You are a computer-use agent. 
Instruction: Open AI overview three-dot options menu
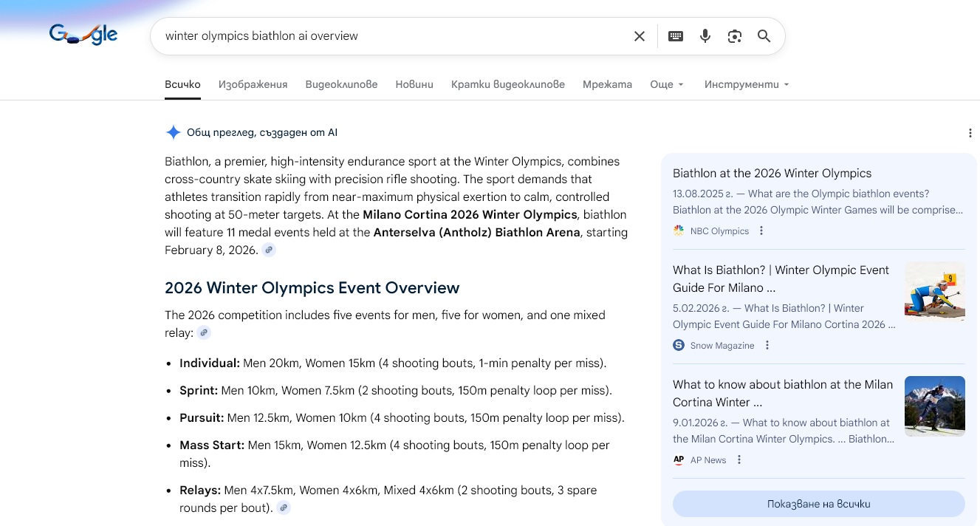tap(970, 133)
